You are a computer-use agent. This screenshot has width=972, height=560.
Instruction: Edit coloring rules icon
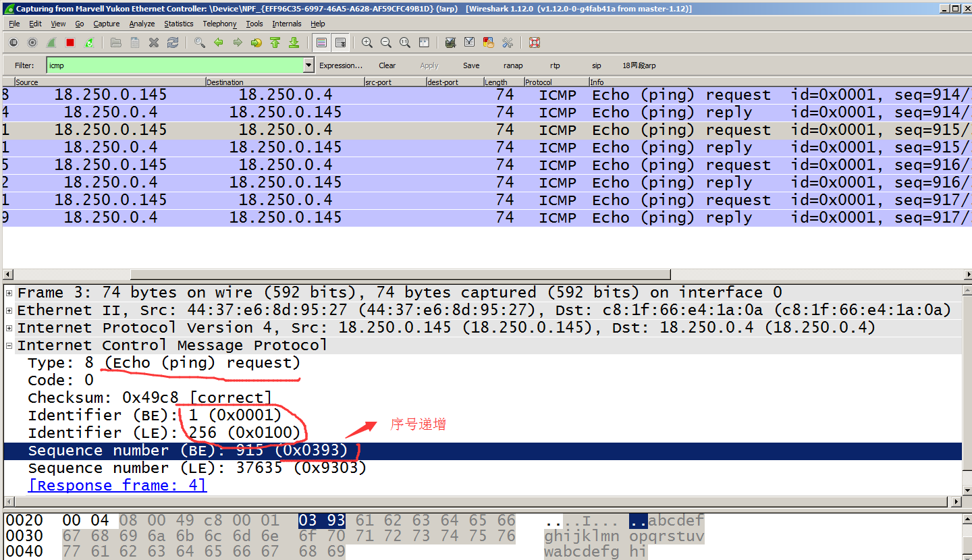[489, 43]
